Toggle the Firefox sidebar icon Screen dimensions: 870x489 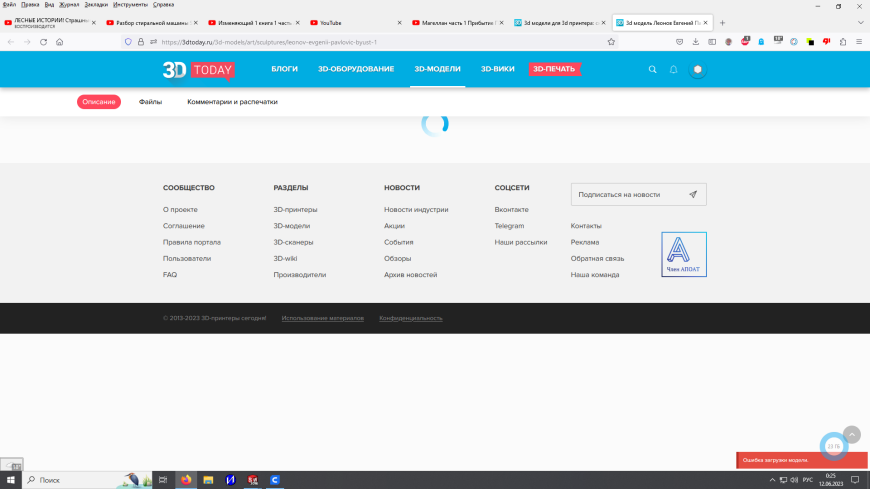pyautogui.click(x=712, y=42)
